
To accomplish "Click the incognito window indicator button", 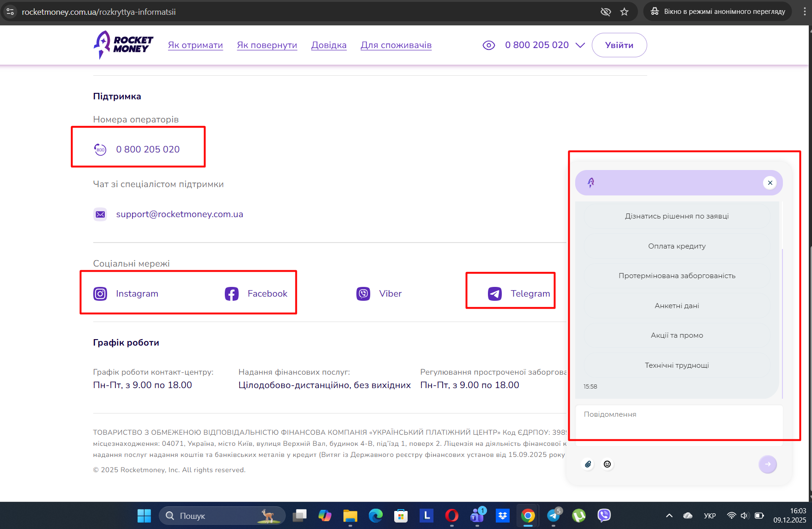I will 718,12.
